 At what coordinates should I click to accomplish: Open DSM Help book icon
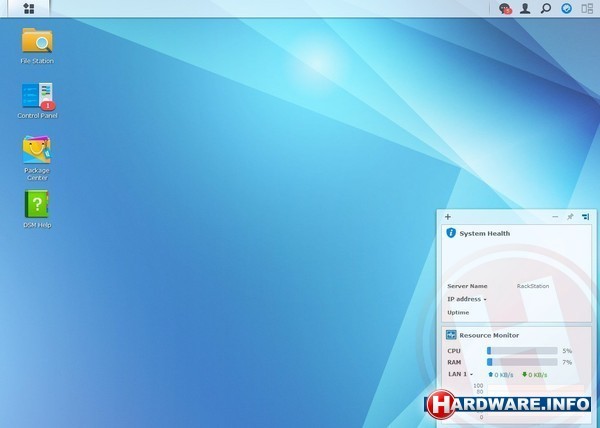pos(37,209)
